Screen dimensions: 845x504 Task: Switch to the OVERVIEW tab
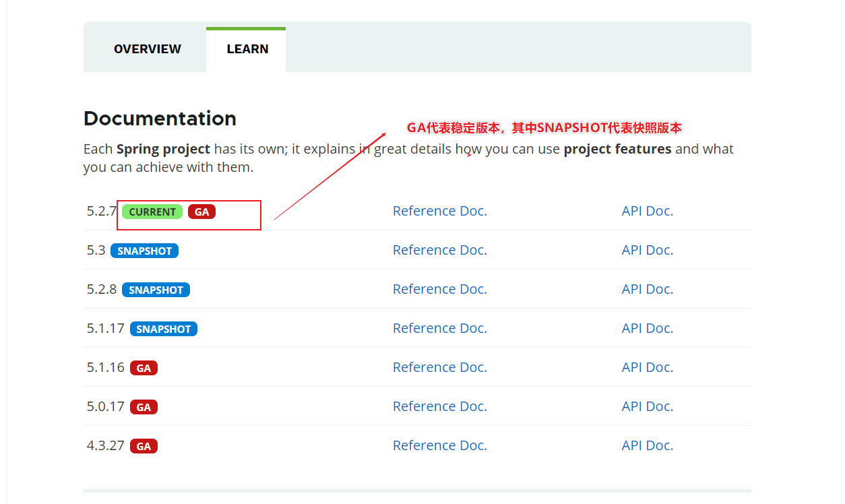[147, 49]
